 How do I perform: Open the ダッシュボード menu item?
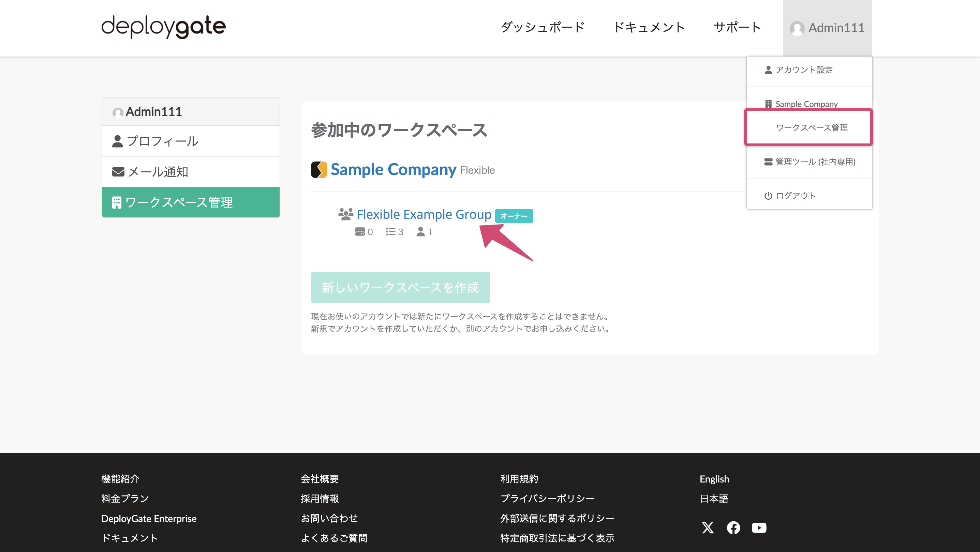[x=543, y=27]
